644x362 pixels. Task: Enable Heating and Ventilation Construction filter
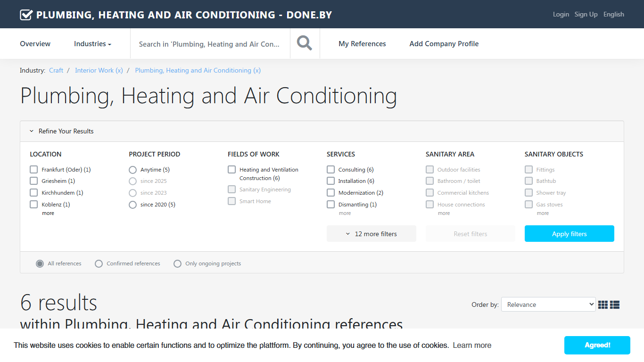click(231, 169)
